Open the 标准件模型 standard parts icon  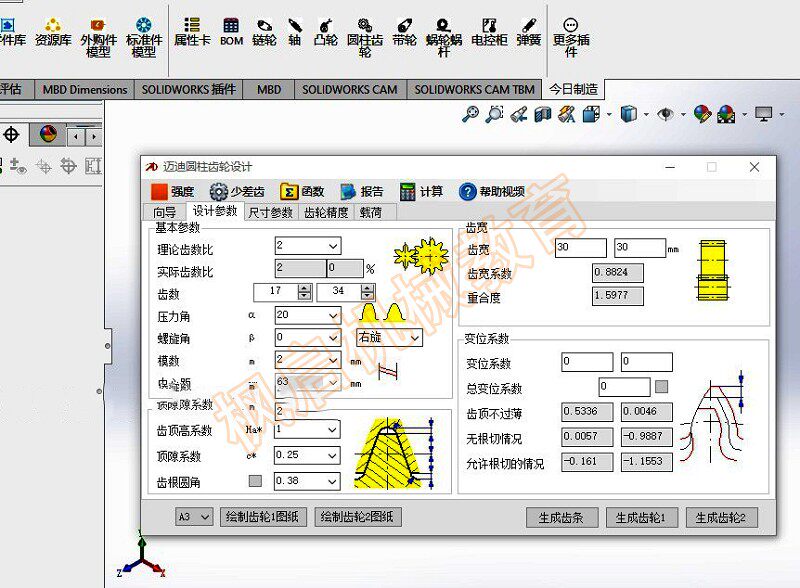144,38
